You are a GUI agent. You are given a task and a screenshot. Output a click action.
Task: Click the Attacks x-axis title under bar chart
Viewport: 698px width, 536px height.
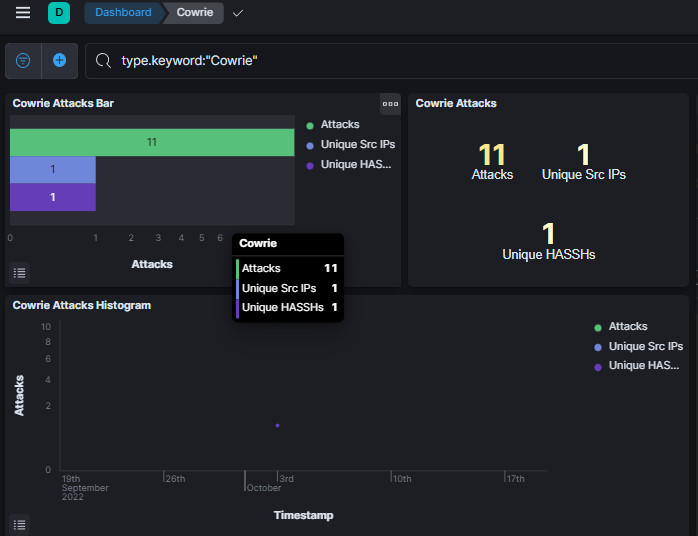coord(152,264)
